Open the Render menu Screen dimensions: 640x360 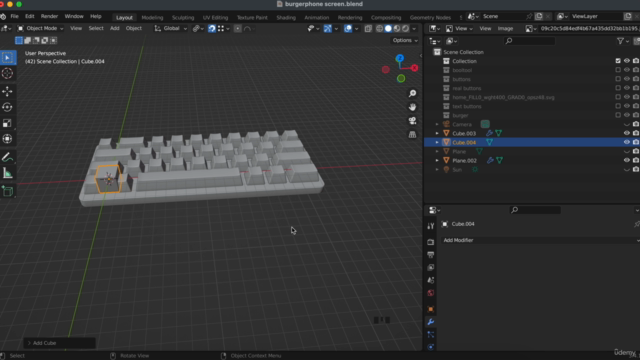[49, 16]
